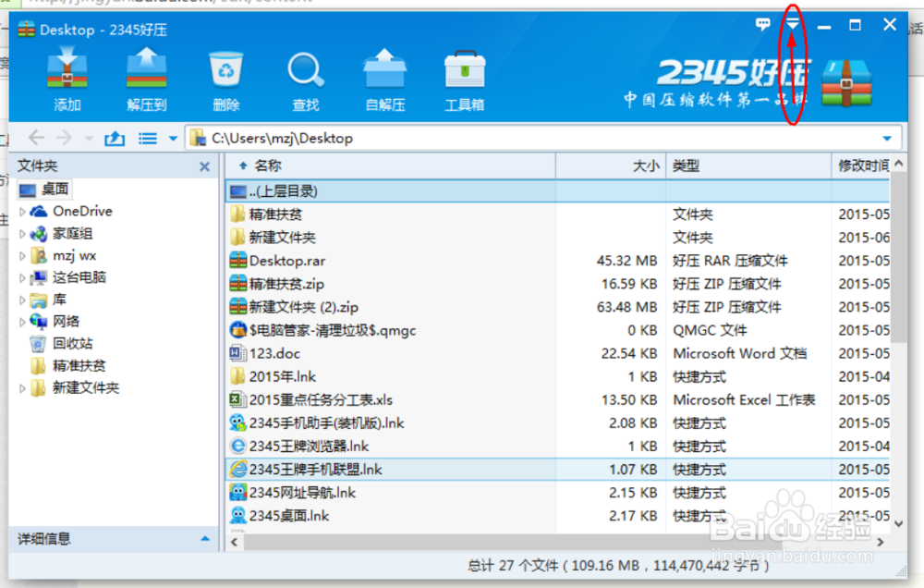This screenshot has height=588, width=924.
Task: Select the 精准扶贫 folder in file list
Action: [557, 214]
